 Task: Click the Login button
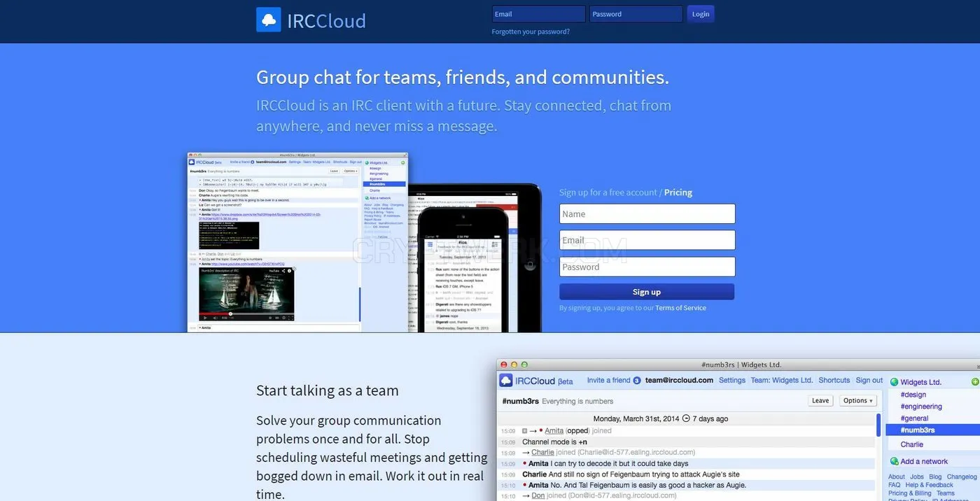click(x=701, y=14)
